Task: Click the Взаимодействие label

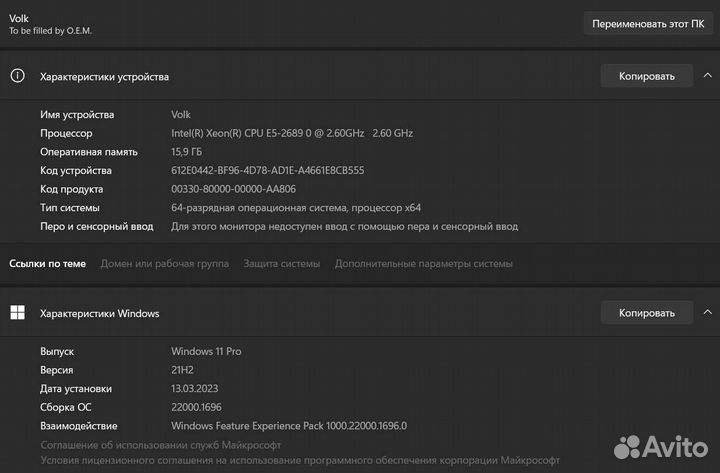Action: click(79, 426)
